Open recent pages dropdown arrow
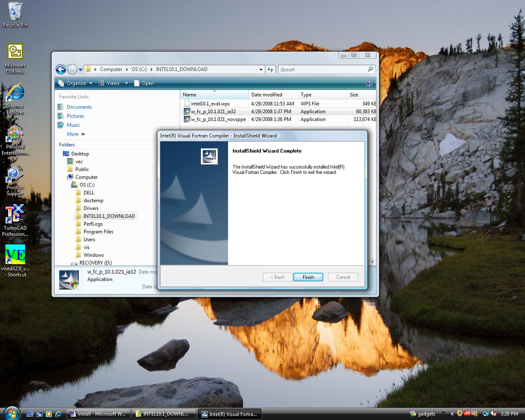The image size is (525, 420). tap(80, 69)
